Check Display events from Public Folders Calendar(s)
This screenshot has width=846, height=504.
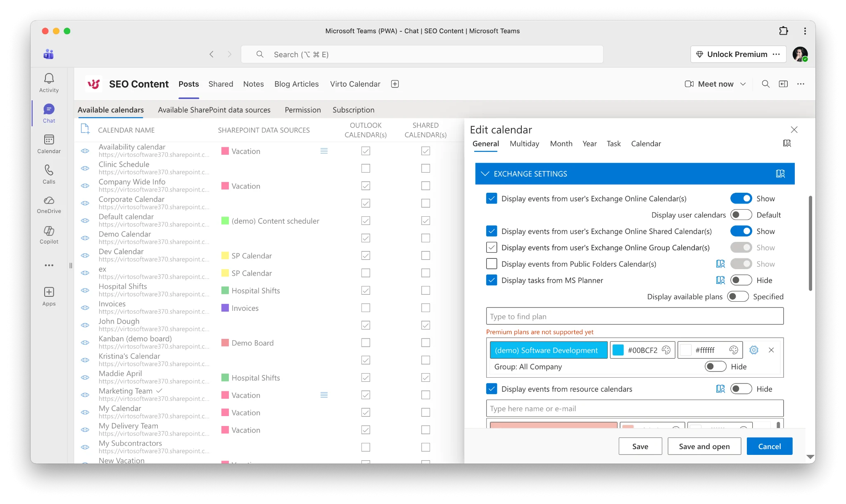pyautogui.click(x=492, y=264)
